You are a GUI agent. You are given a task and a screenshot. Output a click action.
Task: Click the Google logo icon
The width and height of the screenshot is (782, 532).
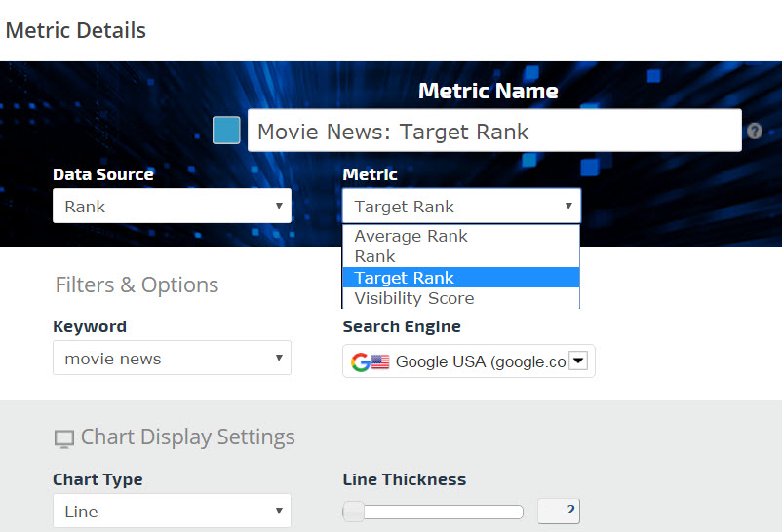[x=361, y=361]
